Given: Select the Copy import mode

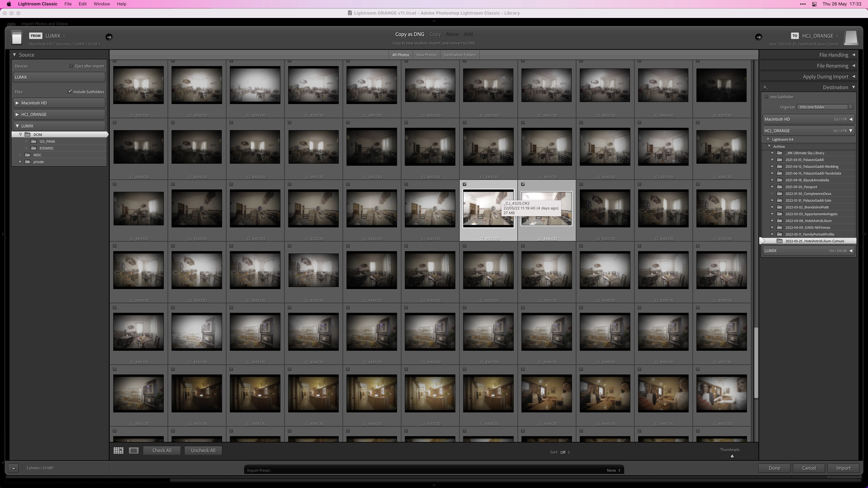Looking at the screenshot, I should click(435, 34).
